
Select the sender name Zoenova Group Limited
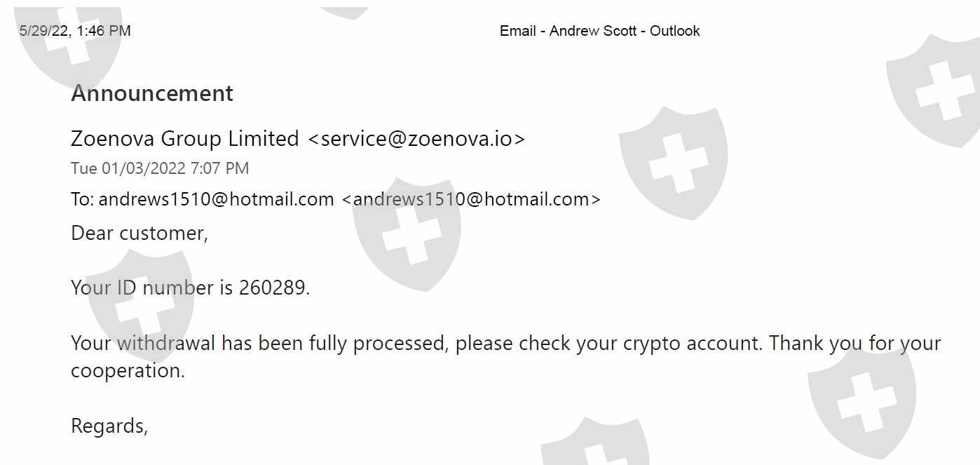click(x=185, y=139)
